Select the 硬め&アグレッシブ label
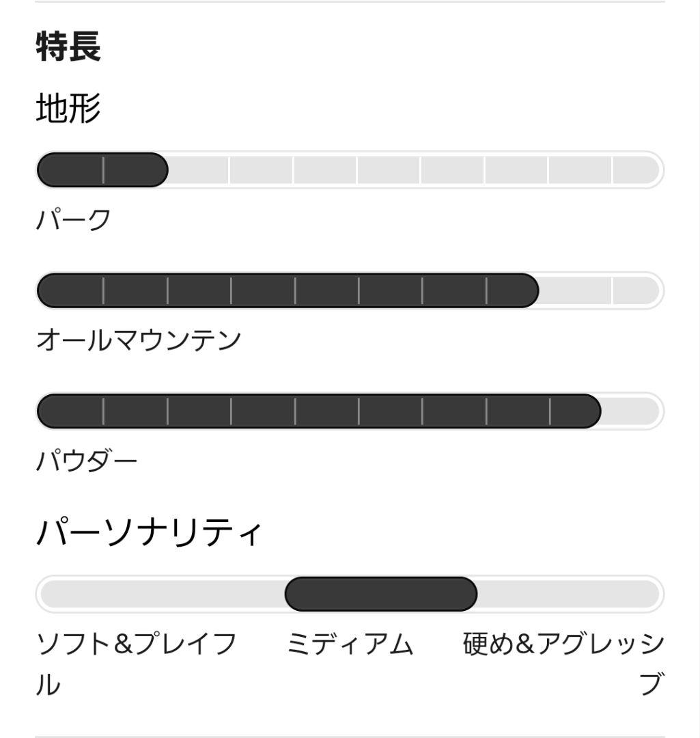This screenshot has width=700, height=738. 563,644
